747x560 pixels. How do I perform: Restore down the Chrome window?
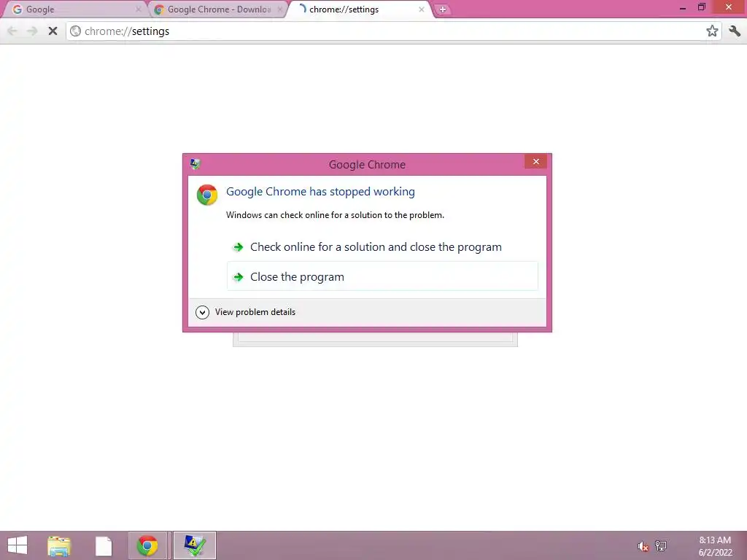point(701,7)
